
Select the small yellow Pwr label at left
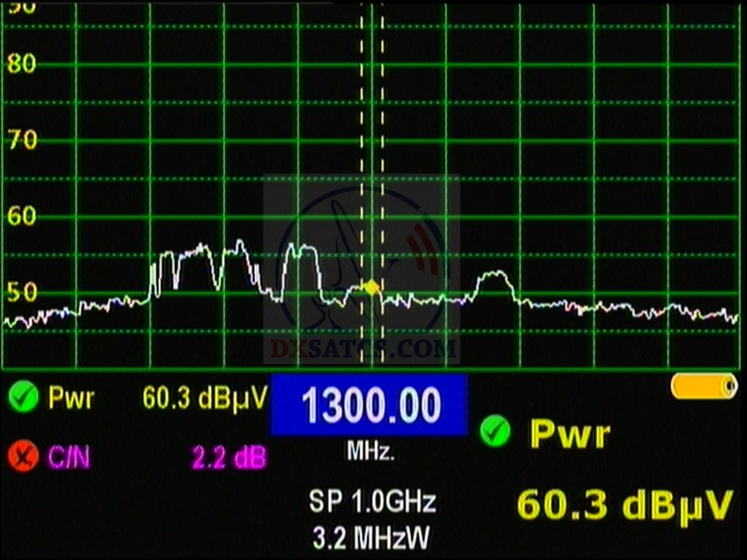pyautogui.click(x=71, y=398)
